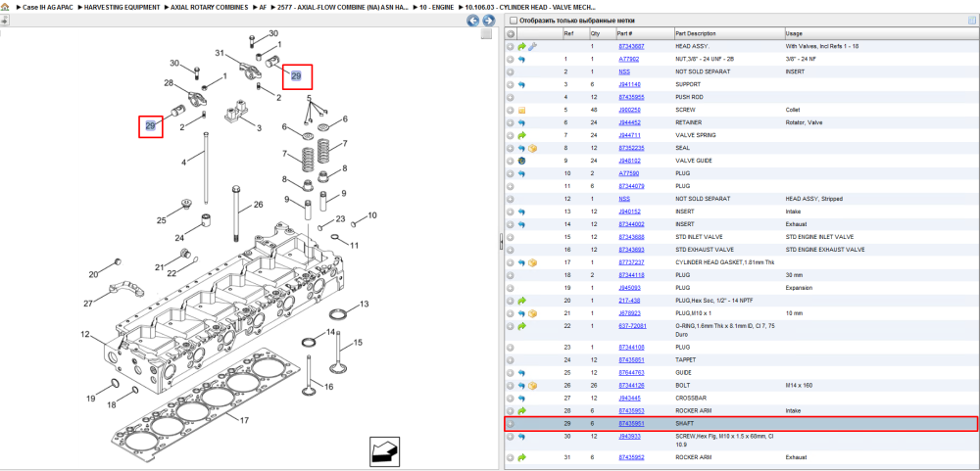The image size is (980, 471).
Task: Click the gray square button on diagram
Action: pyautogui.click(x=486, y=35)
